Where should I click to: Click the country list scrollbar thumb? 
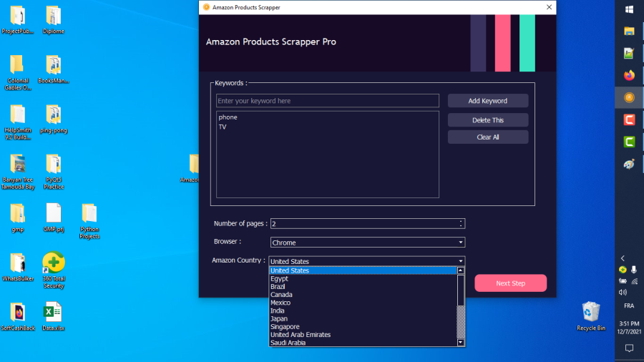tap(460, 290)
